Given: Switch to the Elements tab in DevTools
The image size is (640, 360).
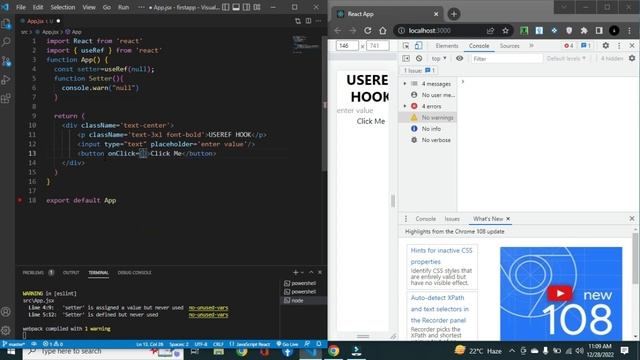Looking at the screenshot, I should tap(447, 46).
